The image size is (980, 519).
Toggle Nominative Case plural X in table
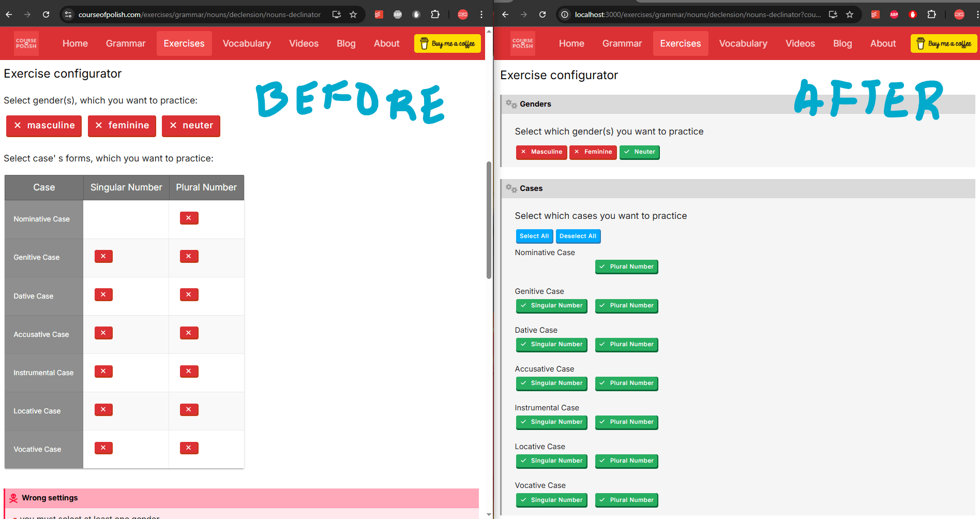(189, 218)
